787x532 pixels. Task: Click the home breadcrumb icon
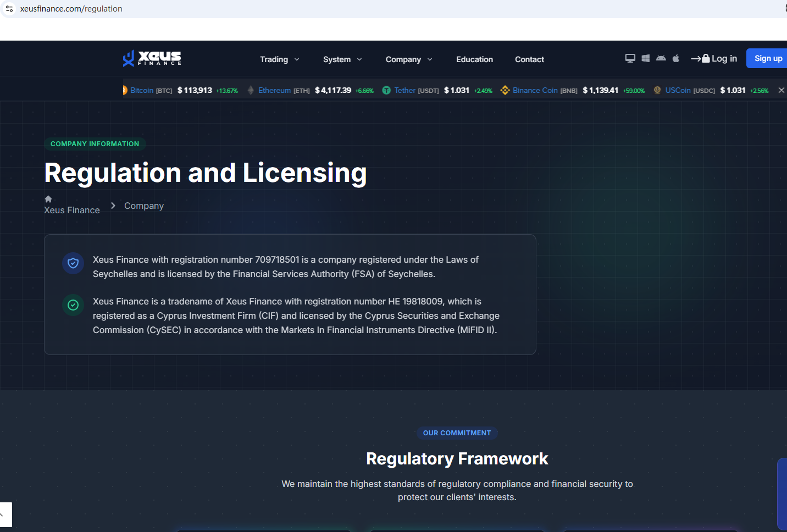point(48,199)
